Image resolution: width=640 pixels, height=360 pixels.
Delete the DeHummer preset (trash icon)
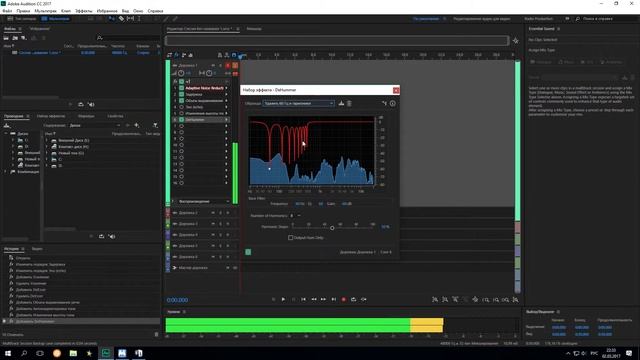point(349,103)
